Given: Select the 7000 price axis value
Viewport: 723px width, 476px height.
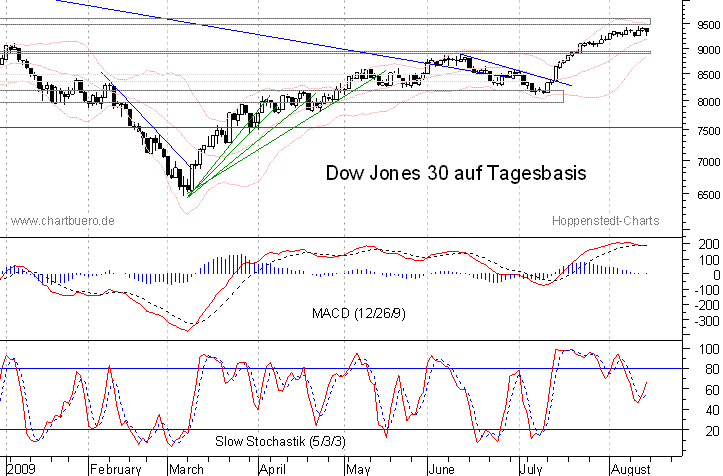Looking at the screenshot, I should click(708, 162).
